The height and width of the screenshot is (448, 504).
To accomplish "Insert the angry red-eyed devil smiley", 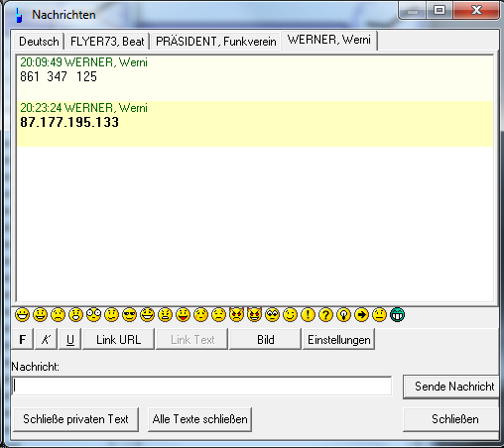I will coord(236,315).
